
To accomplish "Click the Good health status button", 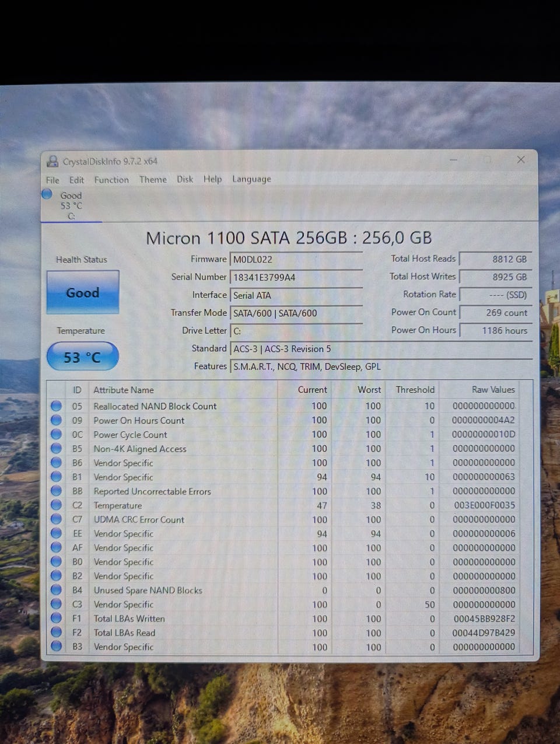I will click(x=83, y=292).
